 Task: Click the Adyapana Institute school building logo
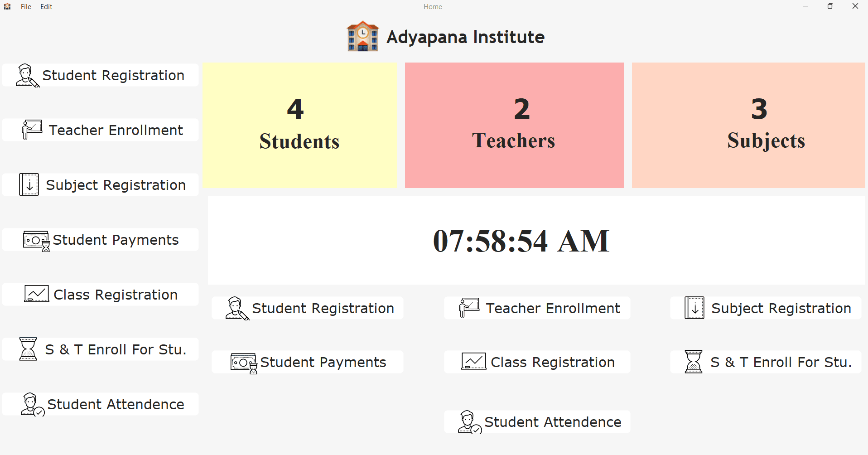(x=362, y=36)
